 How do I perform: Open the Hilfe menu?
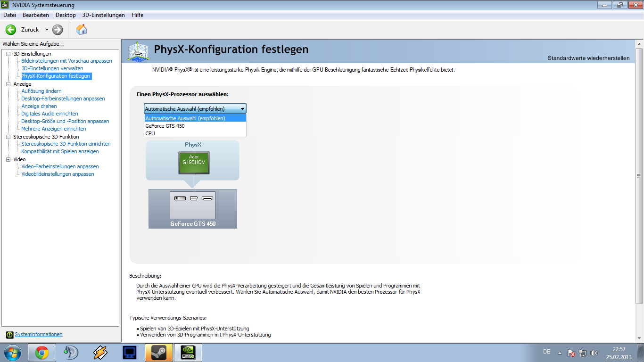coord(138,15)
